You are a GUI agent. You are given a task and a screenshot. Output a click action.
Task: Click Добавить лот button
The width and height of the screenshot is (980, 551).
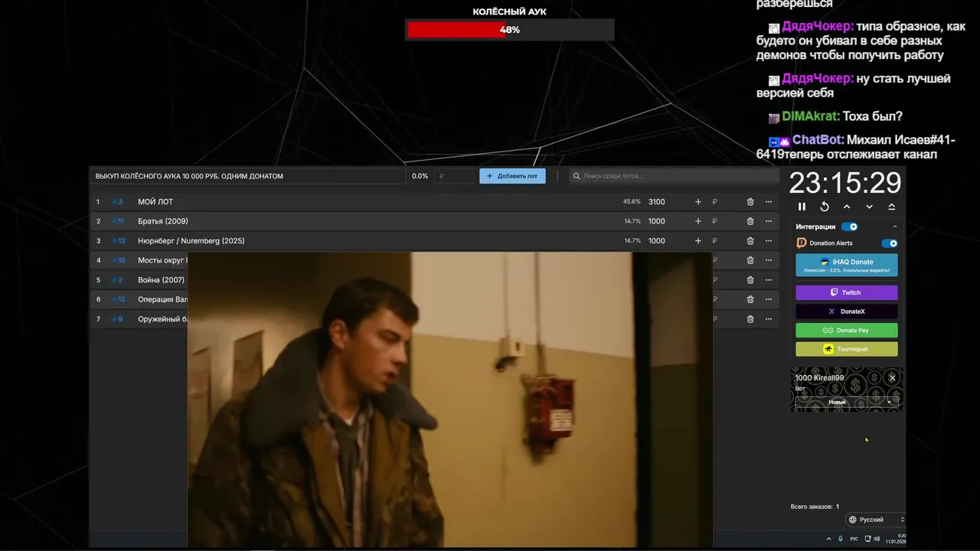pyautogui.click(x=512, y=176)
